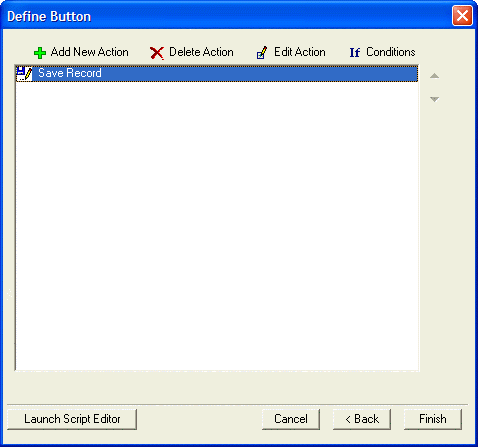Click the red X Delete Action icon

[157, 53]
